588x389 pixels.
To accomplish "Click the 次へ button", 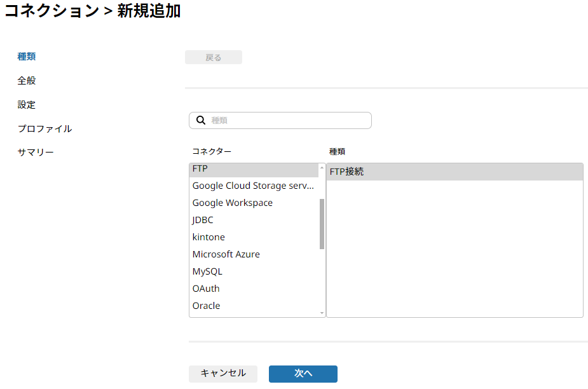I will point(303,374).
